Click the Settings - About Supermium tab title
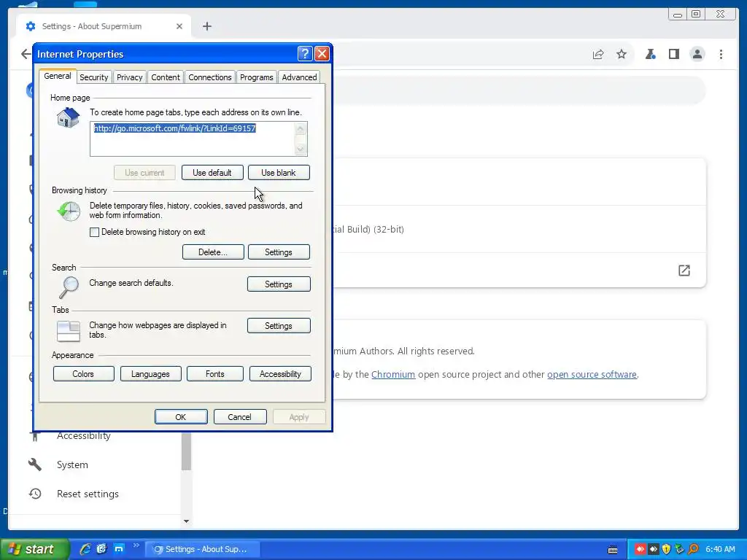 click(91, 26)
